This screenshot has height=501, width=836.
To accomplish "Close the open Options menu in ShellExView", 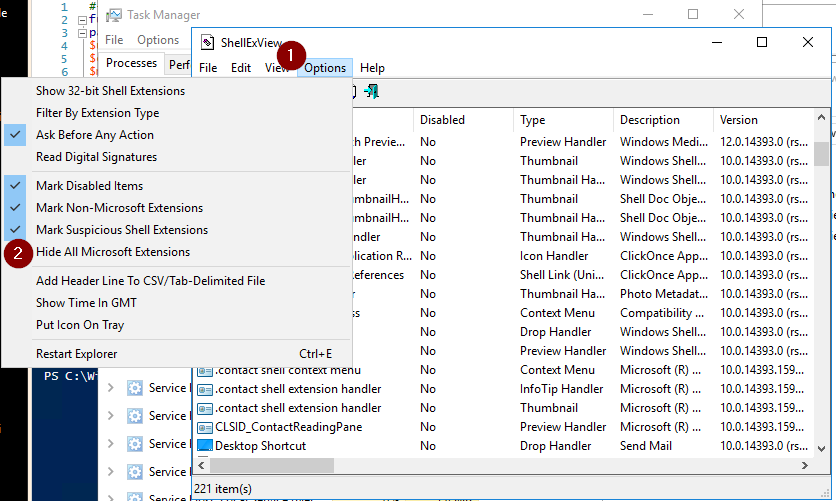I will click(325, 68).
